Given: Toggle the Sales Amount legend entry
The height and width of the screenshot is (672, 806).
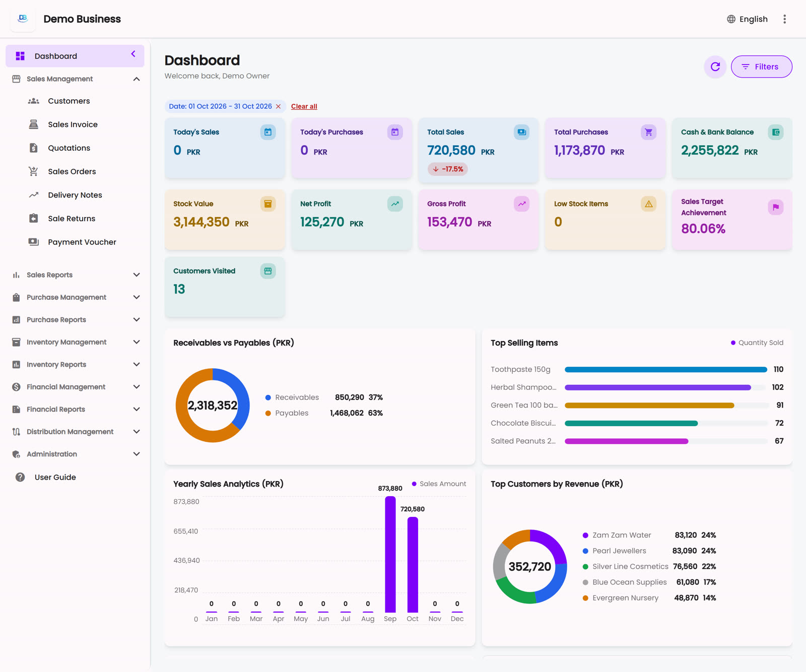Looking at the screenshot, I should click(x=439, y=484).
